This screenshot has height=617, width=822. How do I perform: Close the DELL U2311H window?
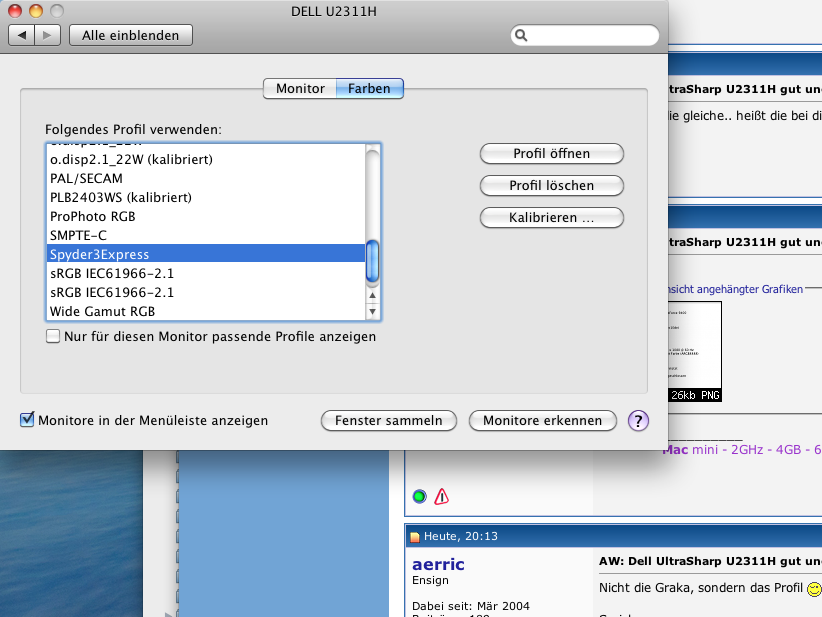(15, 10)
